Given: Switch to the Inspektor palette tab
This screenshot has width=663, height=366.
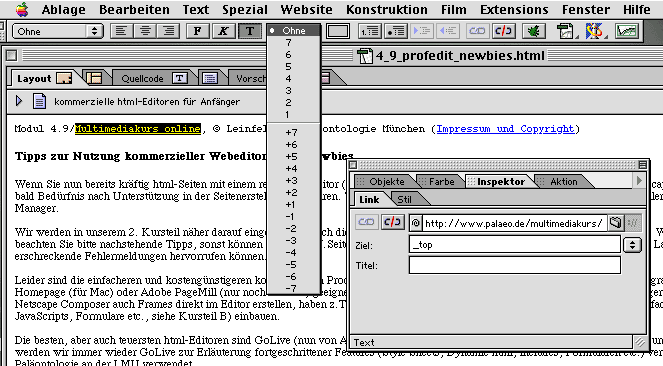Looking at the screenshot, I should pyautogui.click(x=501, y=182).
